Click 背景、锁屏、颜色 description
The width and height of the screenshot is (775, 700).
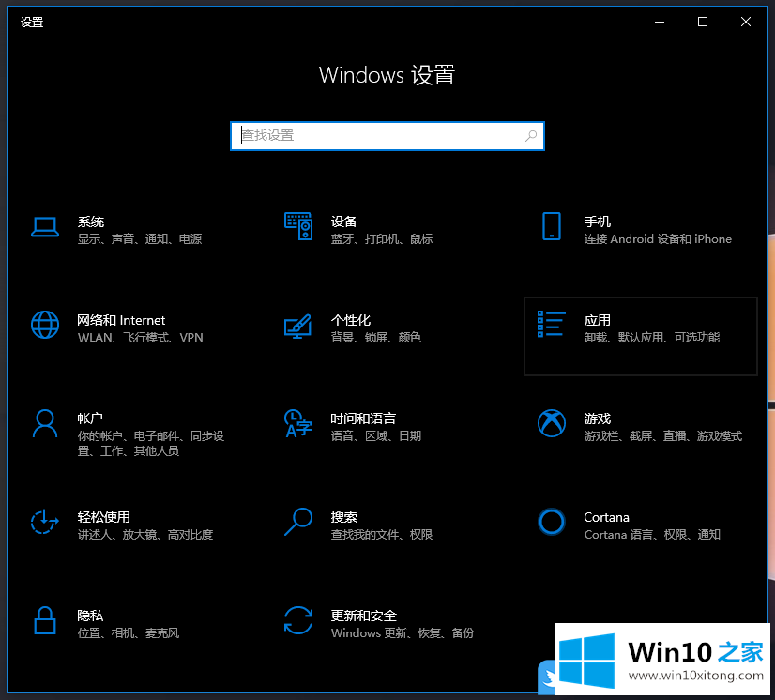click(x=375, y=338)
